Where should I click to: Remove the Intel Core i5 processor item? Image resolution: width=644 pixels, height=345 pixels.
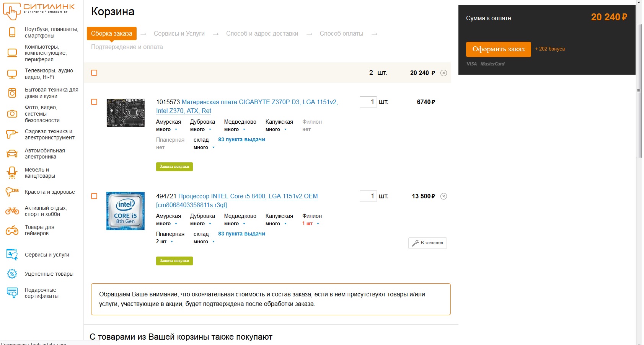point(443,196)
